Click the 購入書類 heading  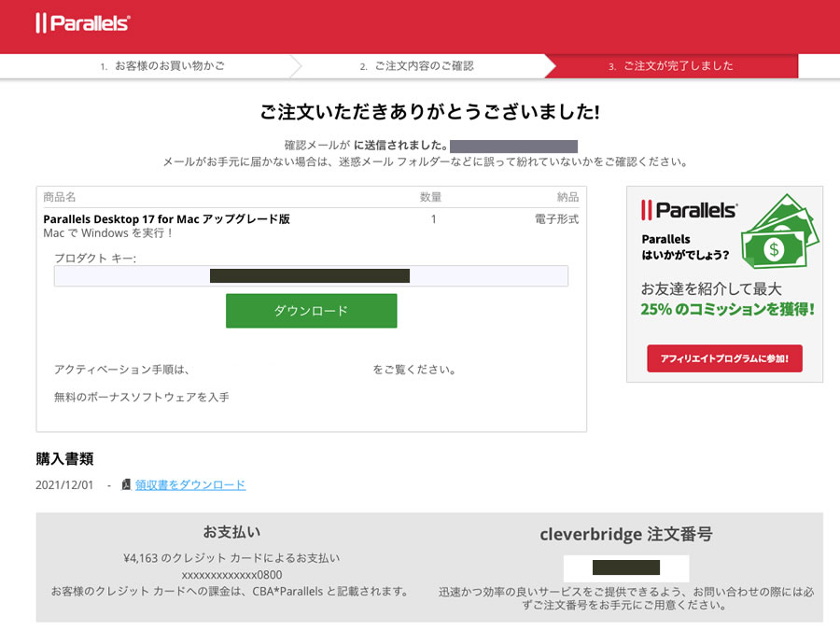click(x=64, y=459)
